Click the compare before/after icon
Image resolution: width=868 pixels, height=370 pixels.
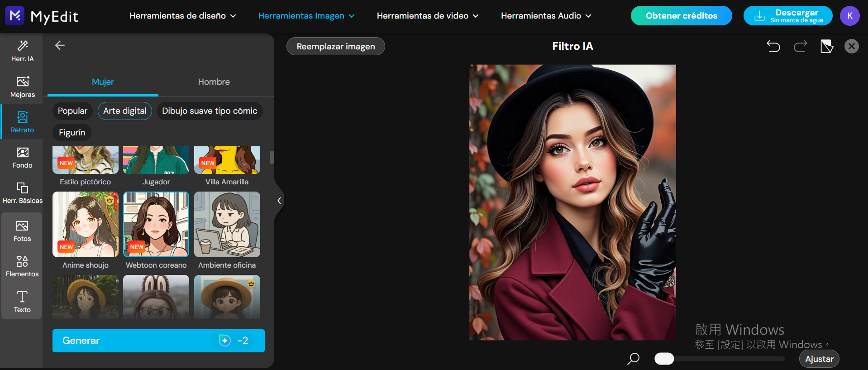click(826, 46)
